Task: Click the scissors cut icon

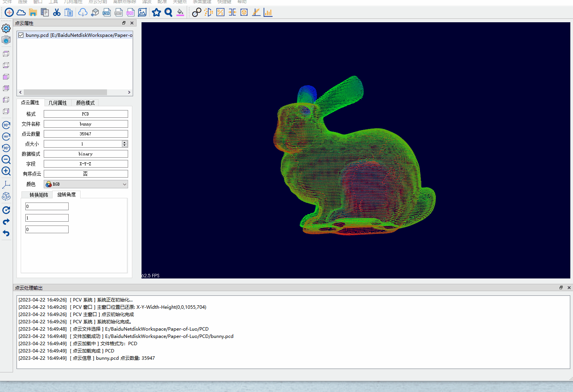Action: (x=57, y=13)
